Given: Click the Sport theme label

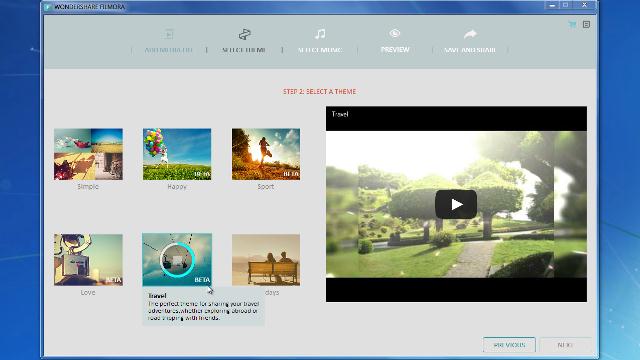Looking at the screenshot, I should point(266,187).
